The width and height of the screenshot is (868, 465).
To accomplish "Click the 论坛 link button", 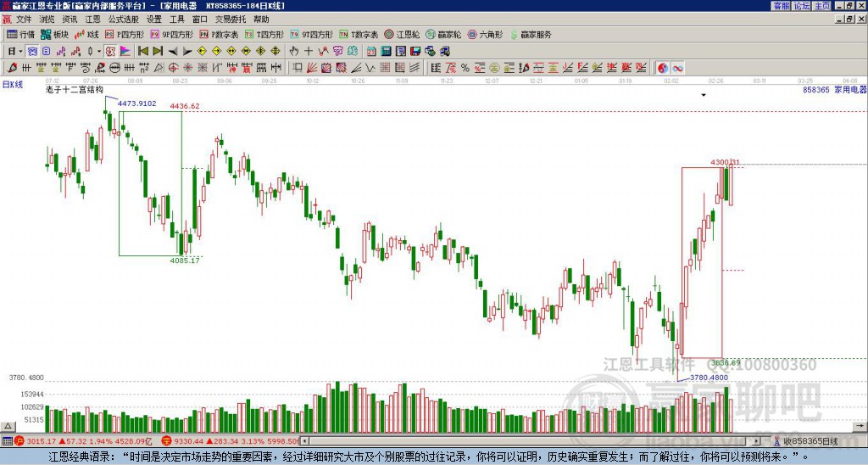I will (801, 6).
